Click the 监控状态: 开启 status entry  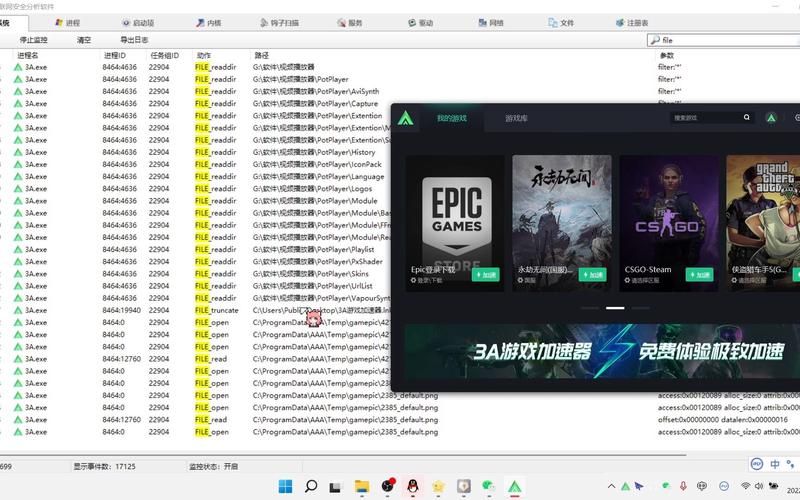click(x=213, y=466)
